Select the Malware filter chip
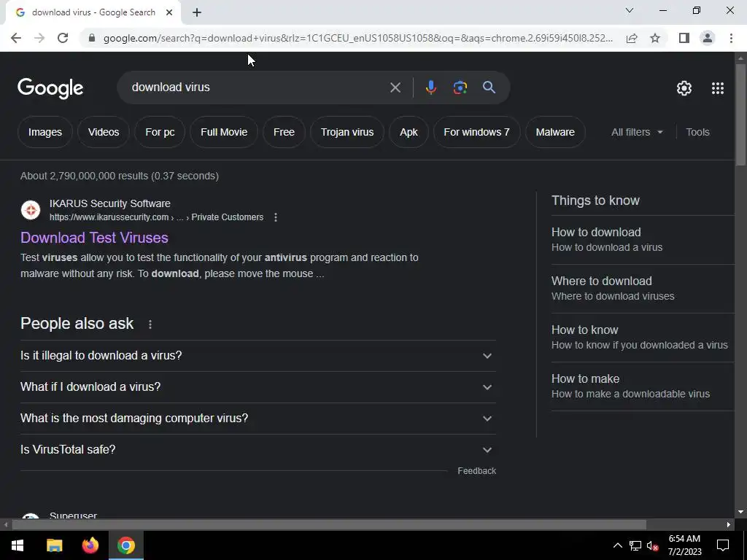This screenshot has width=747, height=560. tap(555, 133)
